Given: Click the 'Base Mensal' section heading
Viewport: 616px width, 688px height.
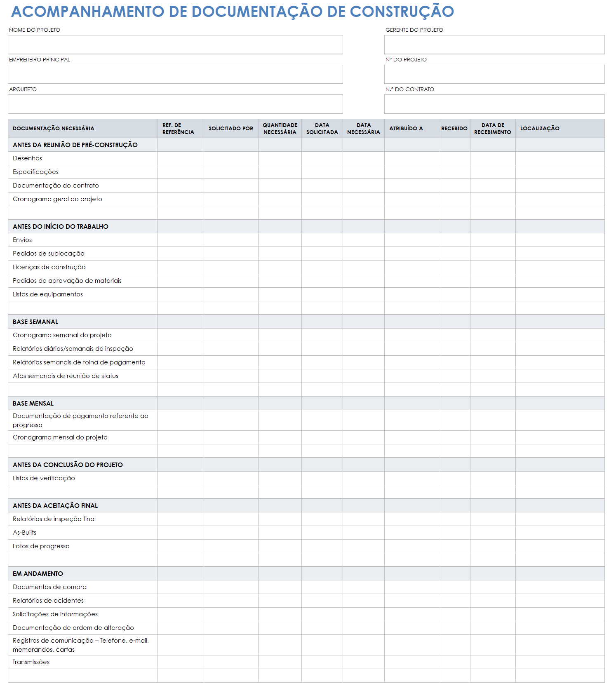Looking at the screenshot, I should 33,403.
